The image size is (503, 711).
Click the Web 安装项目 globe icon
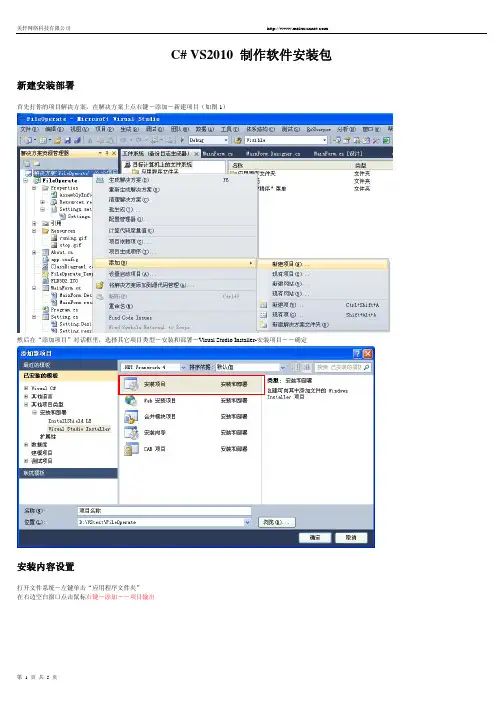pyautogui.click(x=131, y=400)
